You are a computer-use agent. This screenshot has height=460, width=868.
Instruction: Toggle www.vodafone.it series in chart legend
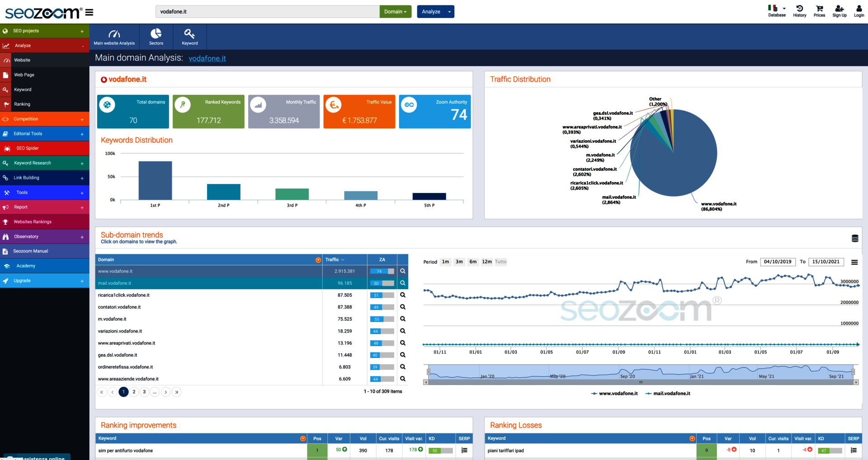pos(614,394)
